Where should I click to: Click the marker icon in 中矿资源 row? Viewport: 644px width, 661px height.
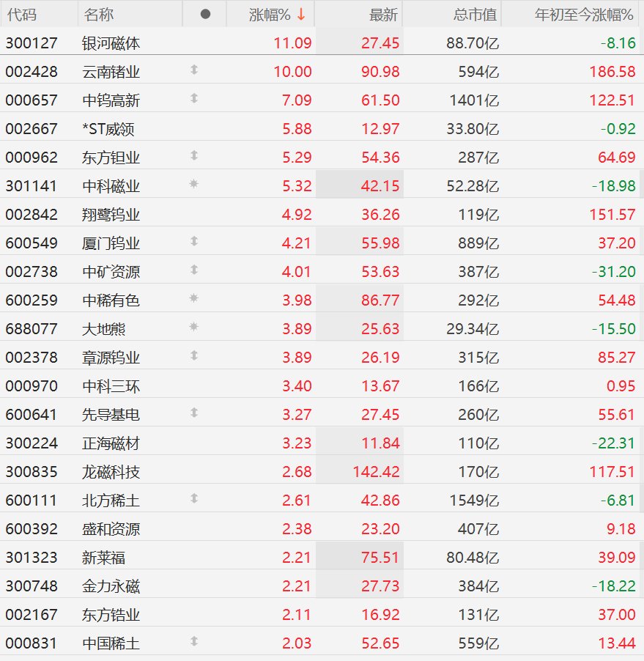(x=194, y=270)
